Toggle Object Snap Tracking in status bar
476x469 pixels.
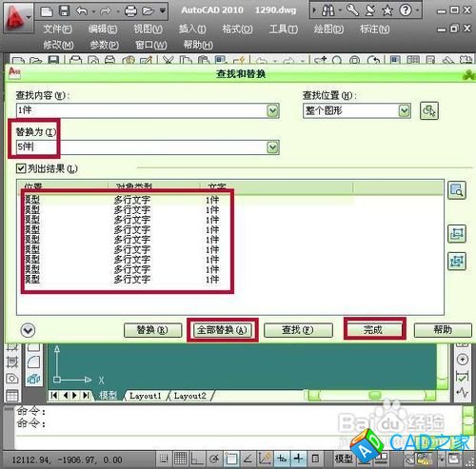pos(248,459)
